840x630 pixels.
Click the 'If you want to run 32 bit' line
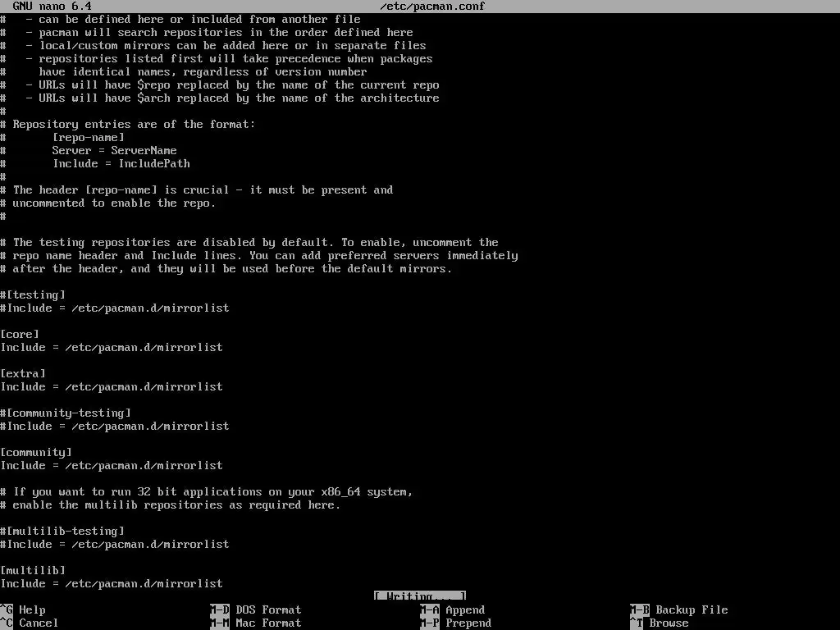pyautogui.click(x=207, y=492)
